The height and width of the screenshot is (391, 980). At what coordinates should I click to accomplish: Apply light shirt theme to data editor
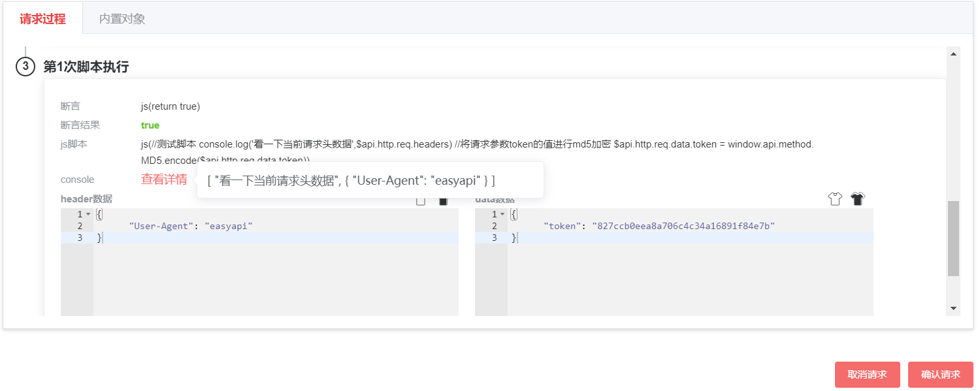835,199
